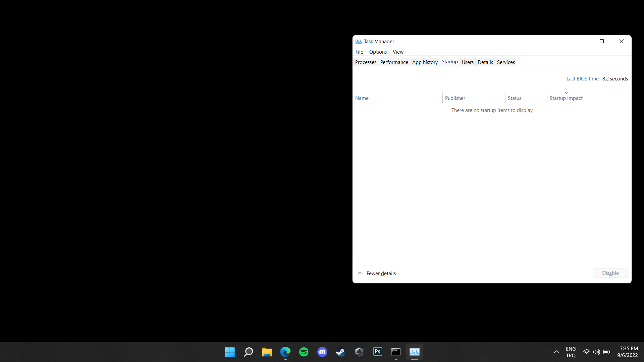Sort by the Publisher column header
Viewport: 644px width, 362px height.
pyautogui.click(x=455, y=98)
